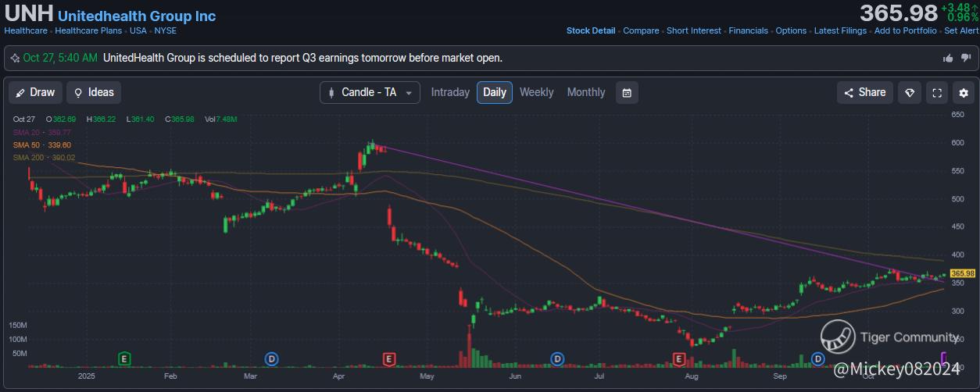
Task: Open the Financials link
Action: [x=749, y=31]
